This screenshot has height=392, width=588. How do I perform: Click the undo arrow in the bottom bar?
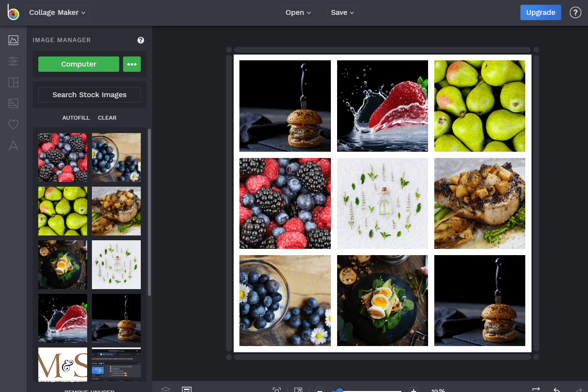[557, 390]
